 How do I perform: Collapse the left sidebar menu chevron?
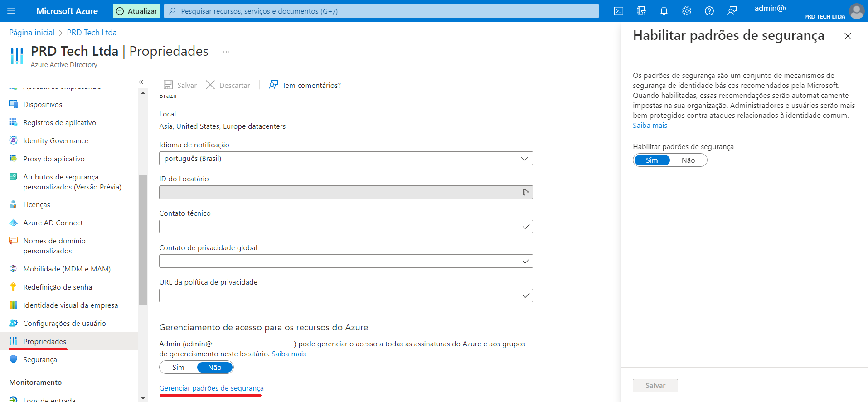(141, 82)
